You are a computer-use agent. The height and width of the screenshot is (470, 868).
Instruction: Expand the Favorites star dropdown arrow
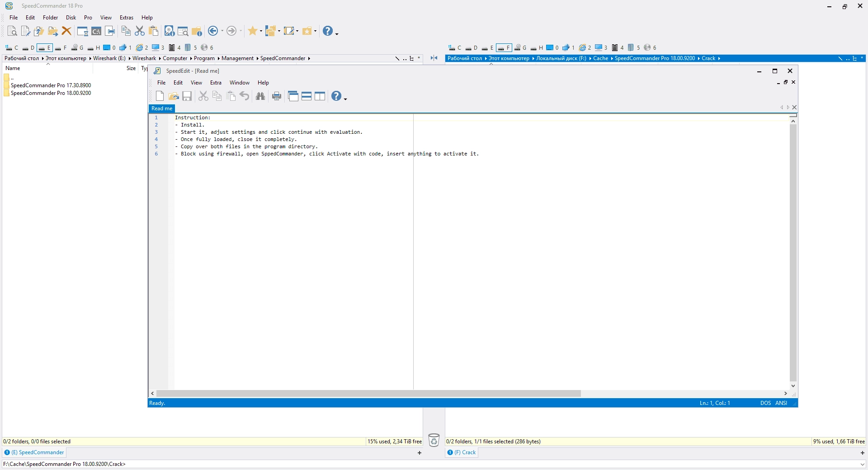pyautogui.click(x=261, y=31)
